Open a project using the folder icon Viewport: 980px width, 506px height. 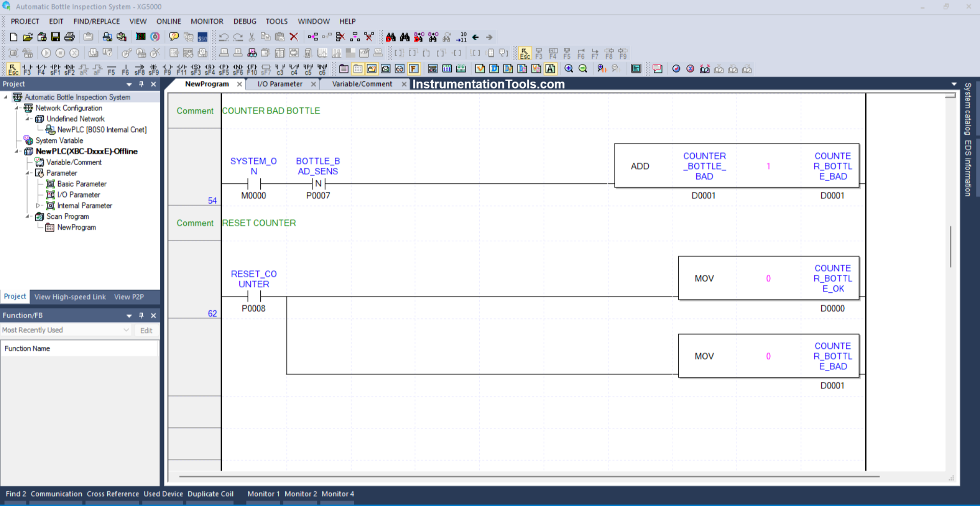coord(28,37)
